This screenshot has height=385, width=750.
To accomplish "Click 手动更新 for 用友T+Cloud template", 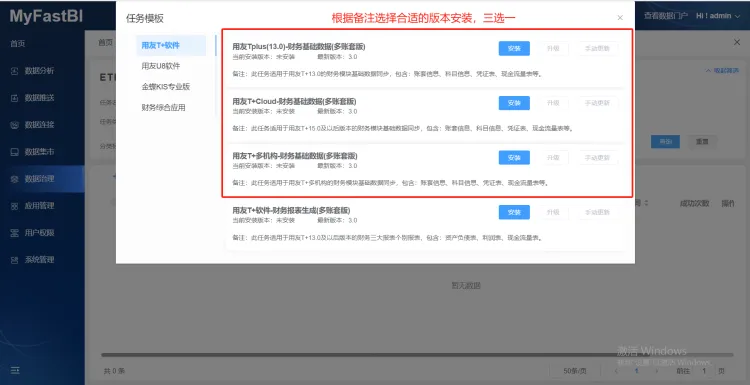I will click(x=597, y=103).
